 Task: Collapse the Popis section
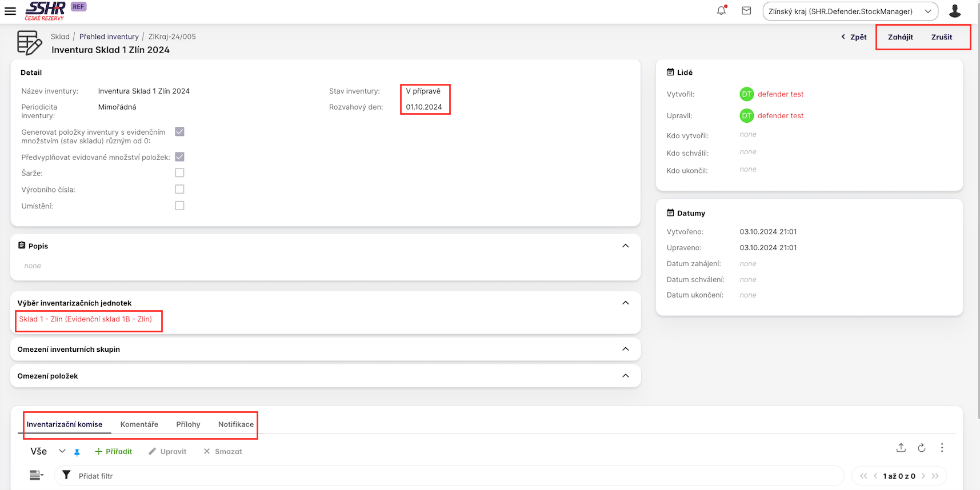pyautogui.click(x=625, y=246)
